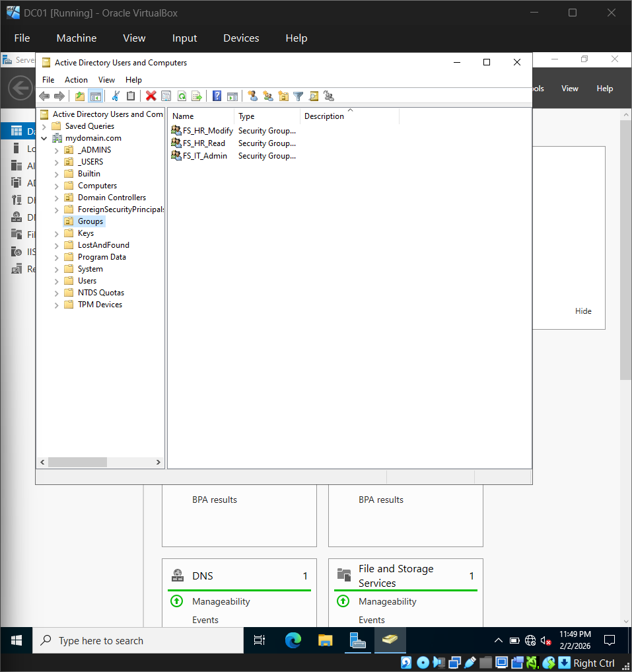The height and width of the screenshot is (672, 632).
Task: Sort by the Name column header
Action: point(201,116)
